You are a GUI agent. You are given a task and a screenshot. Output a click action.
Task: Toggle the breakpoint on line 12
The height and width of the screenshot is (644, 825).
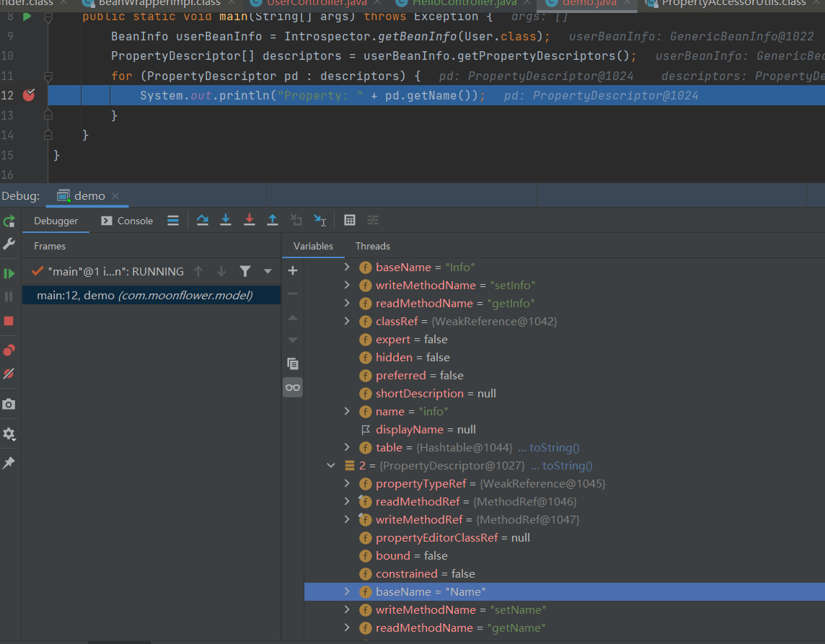pos(29,95)
